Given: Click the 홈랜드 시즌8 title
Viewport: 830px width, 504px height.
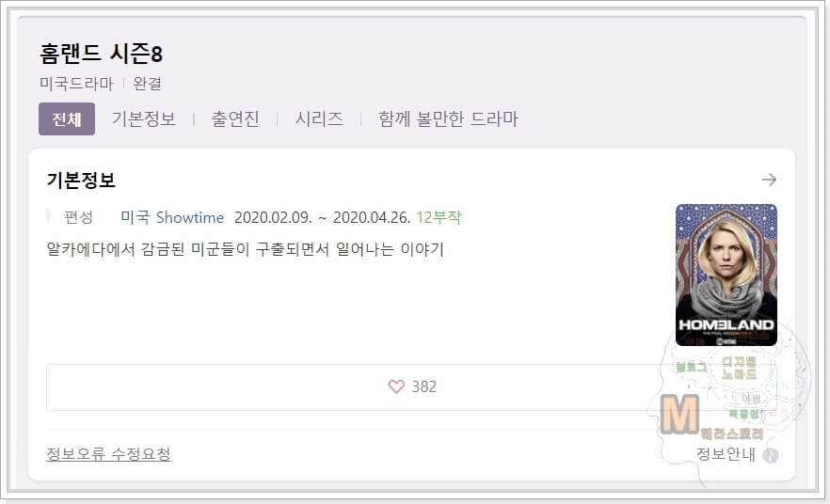Looking at the screenshot, I should (101, 54).
